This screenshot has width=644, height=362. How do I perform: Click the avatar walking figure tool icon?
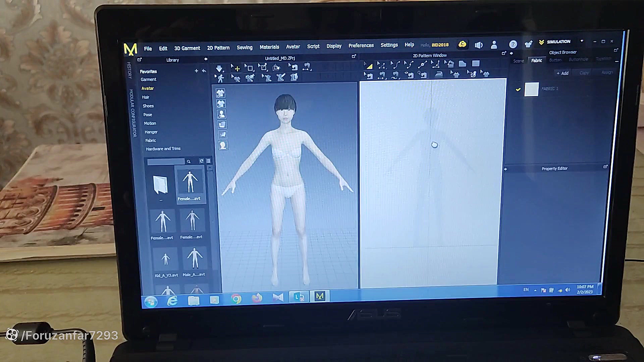tap(220, 78)
